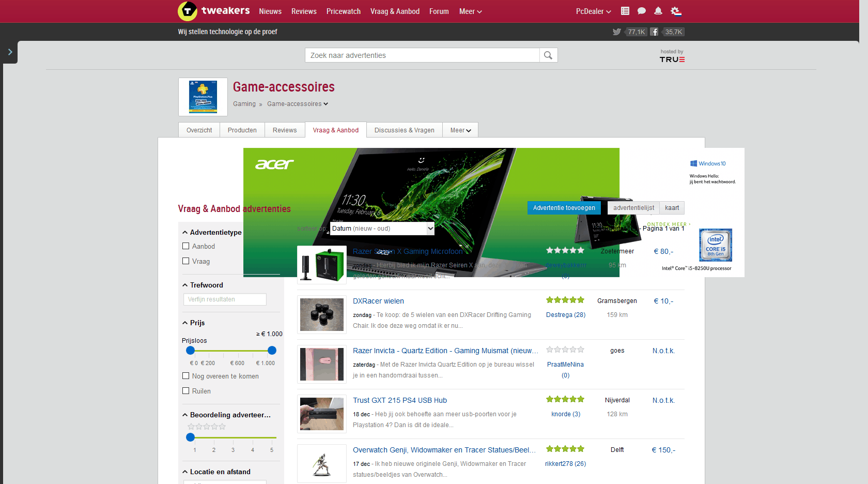
Task: Open the Meer menu in top navigation
Action: pos(470,11)
